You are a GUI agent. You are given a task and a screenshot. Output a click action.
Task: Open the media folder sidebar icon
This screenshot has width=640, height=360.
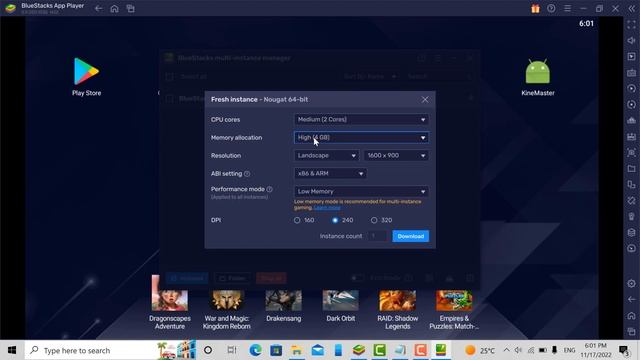[x=631, y=169]
